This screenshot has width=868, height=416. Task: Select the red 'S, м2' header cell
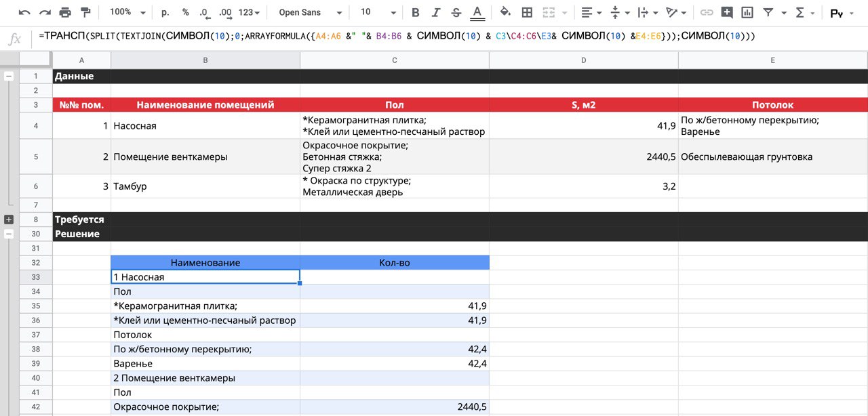584,105
